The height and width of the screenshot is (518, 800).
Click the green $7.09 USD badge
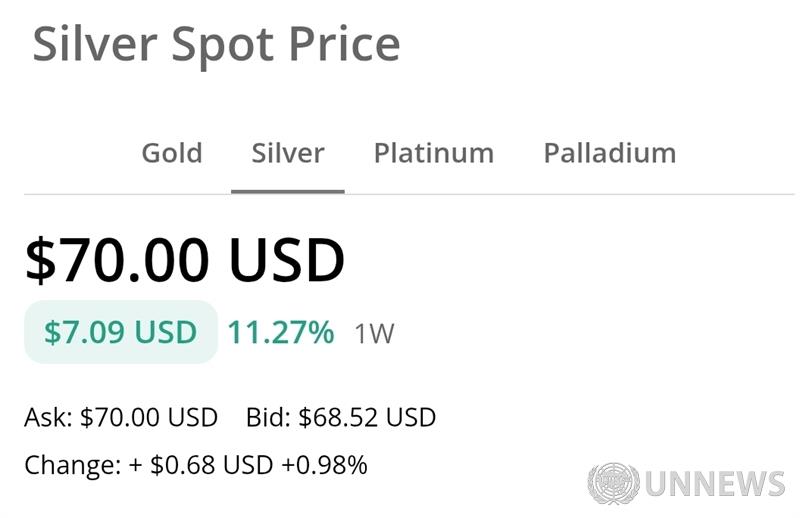coord(121,332)
